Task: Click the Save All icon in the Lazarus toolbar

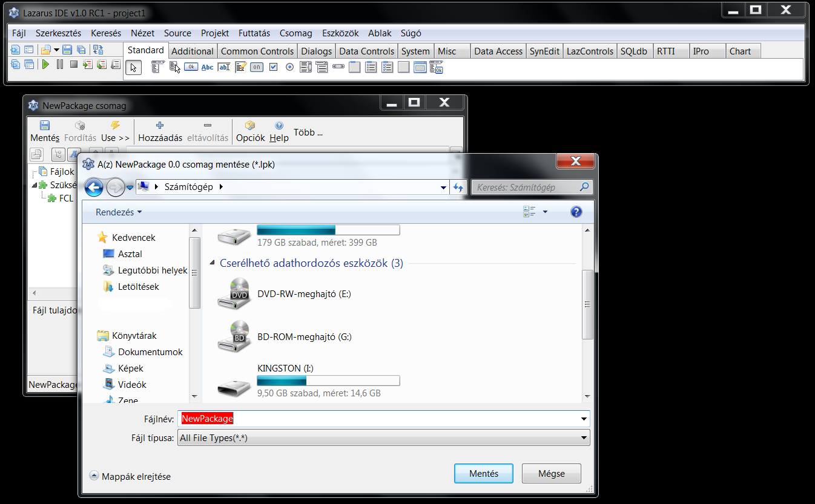Action: click(81, 50)
